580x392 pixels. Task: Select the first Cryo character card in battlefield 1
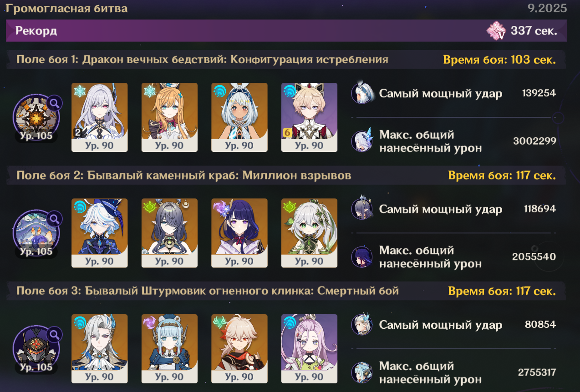100,117
